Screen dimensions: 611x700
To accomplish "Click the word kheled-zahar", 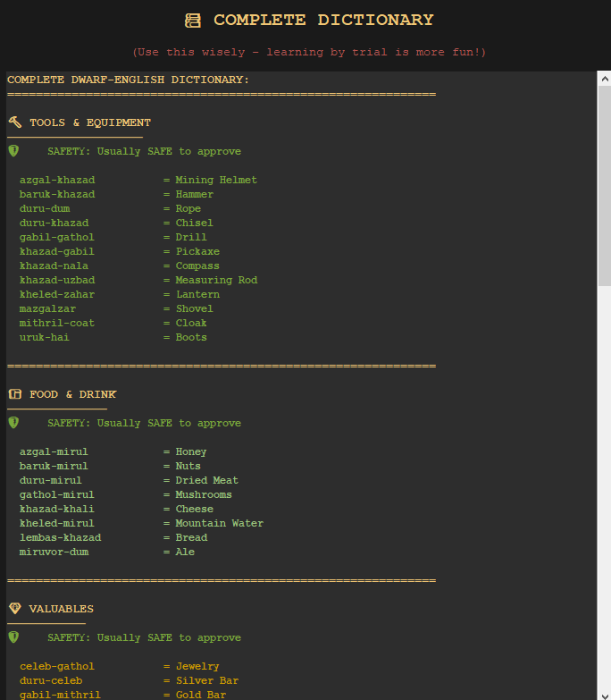I will pos(57,294).
